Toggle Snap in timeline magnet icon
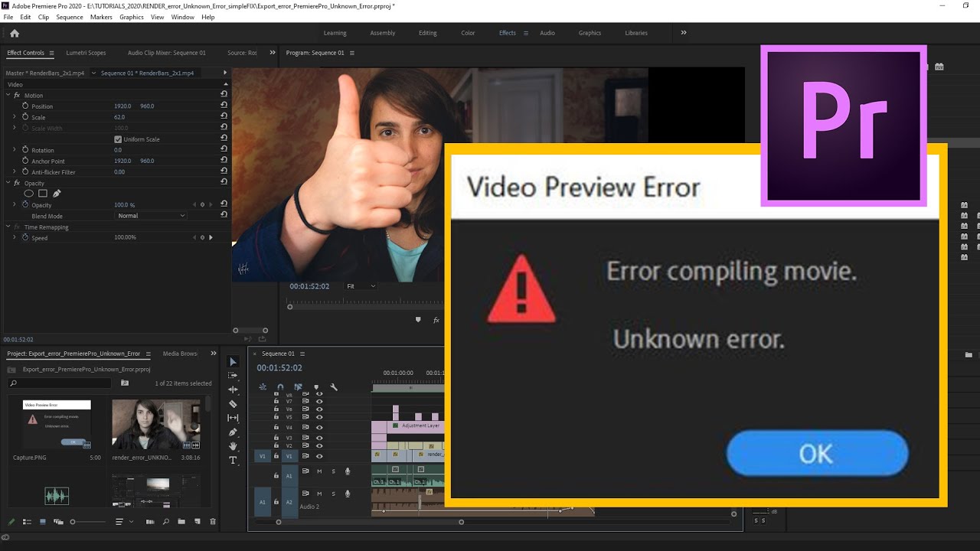The image size is (980, 551). point(280,387)
